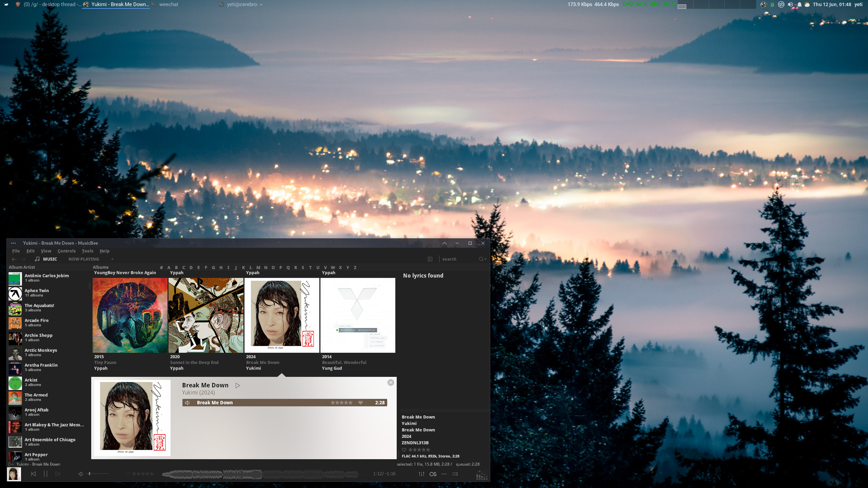Click Yukimi (2024) link in album panel

tap(198, 392)
